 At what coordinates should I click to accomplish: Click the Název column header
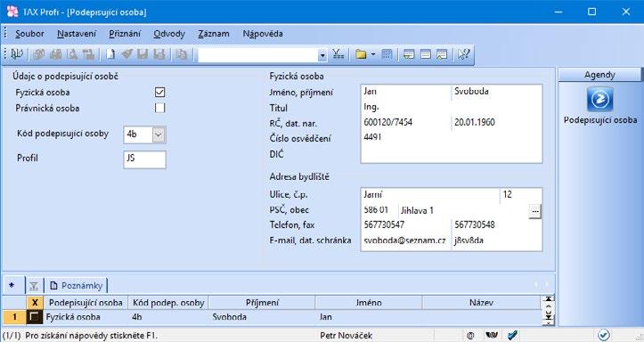click(481, 303)
